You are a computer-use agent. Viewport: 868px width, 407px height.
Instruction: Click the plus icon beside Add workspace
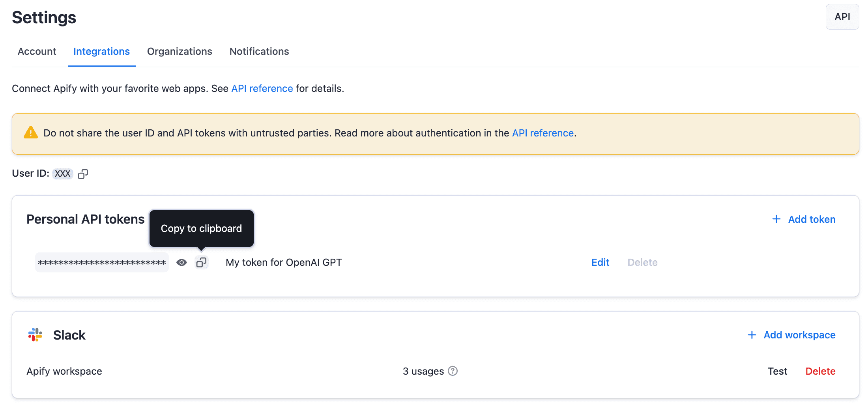(752, 334)
